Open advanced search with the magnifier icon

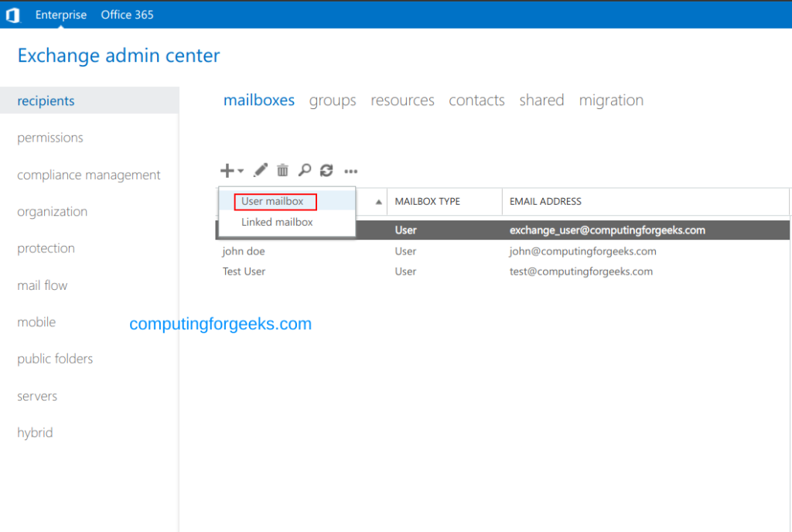[x=305, y=170]
